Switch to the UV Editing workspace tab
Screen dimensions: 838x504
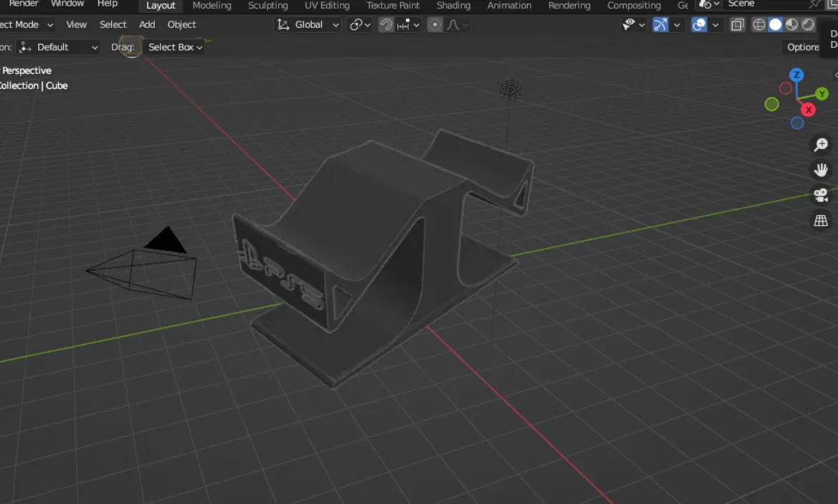click(327, 5)
